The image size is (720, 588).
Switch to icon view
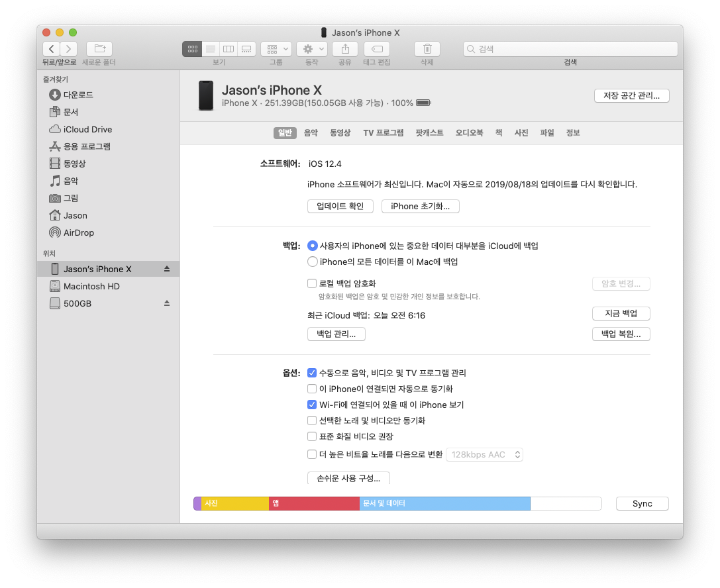[192, 48]
